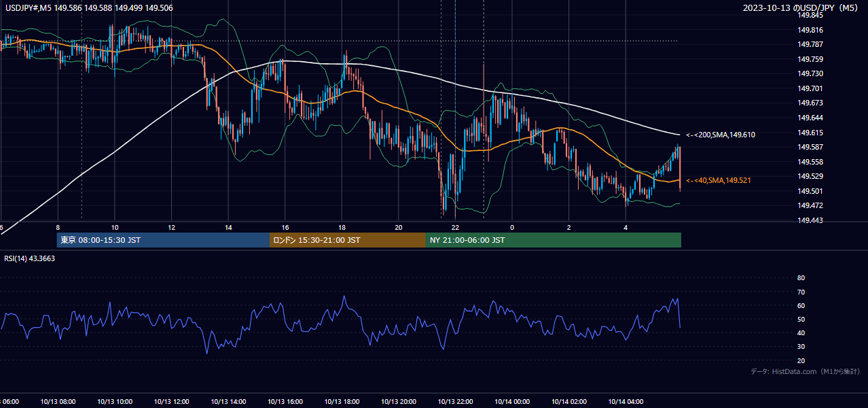Click price axis label 149.816
868x408 pixels.
click(x=811, y=30)
